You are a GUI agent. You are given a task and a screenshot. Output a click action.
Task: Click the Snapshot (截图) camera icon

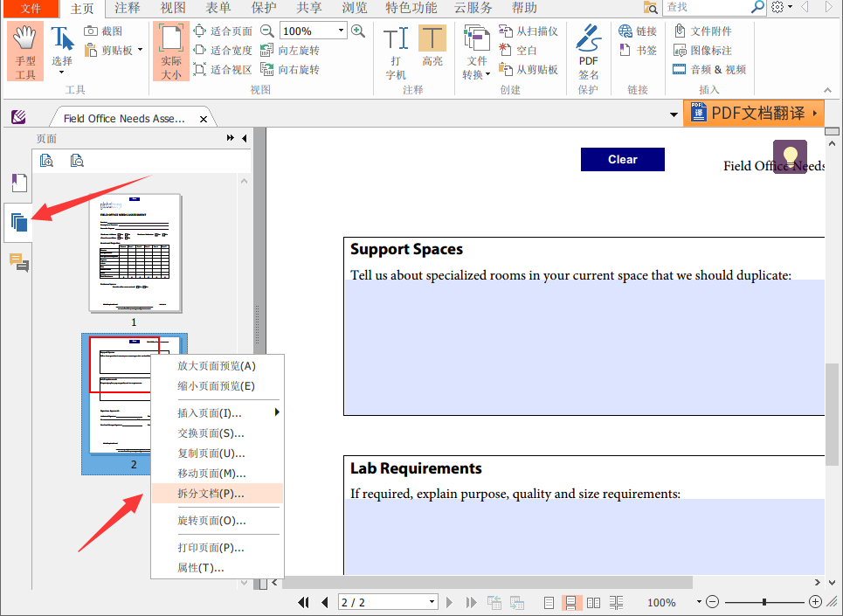coord(92,31)
